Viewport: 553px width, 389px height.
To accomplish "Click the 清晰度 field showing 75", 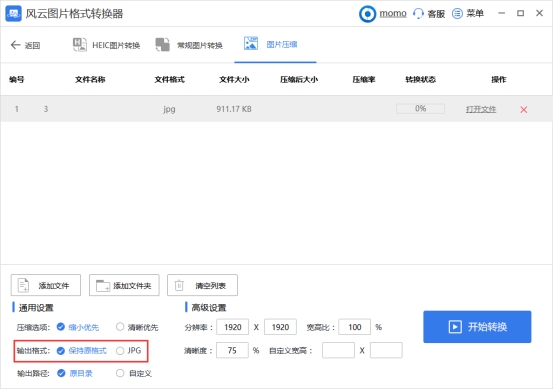I will point(232,350).
